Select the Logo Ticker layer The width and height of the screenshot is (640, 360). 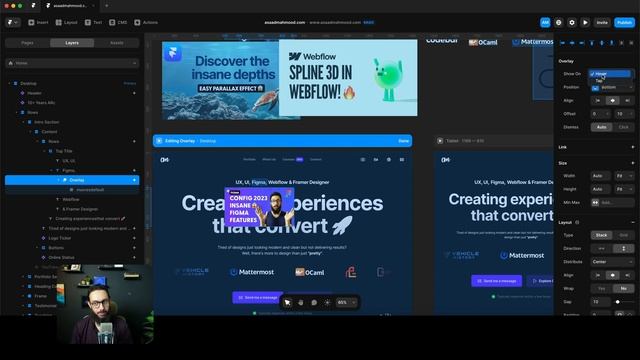(x=60, y=238)
